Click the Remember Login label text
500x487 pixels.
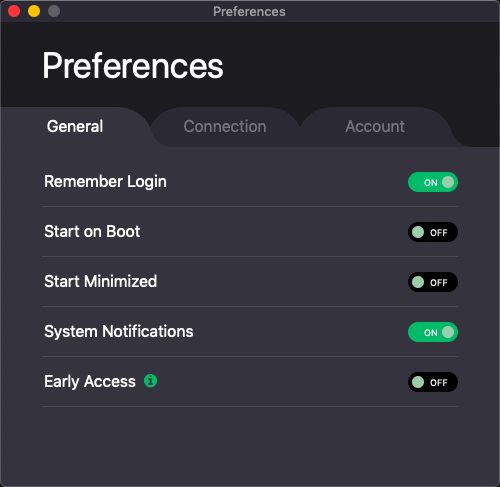(x=105, y=182)
